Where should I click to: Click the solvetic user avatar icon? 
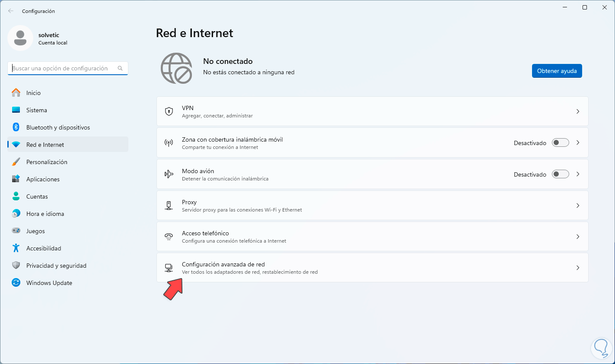pos(20,38)
